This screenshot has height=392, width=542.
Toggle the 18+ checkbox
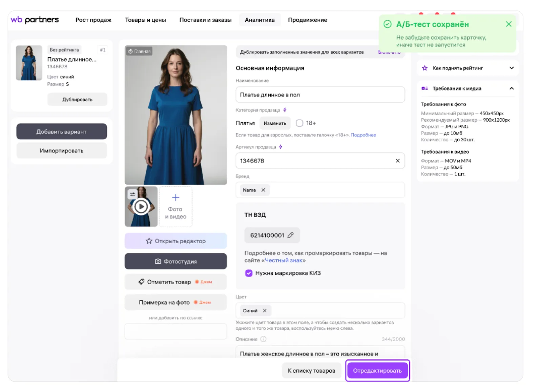point(299,123)
